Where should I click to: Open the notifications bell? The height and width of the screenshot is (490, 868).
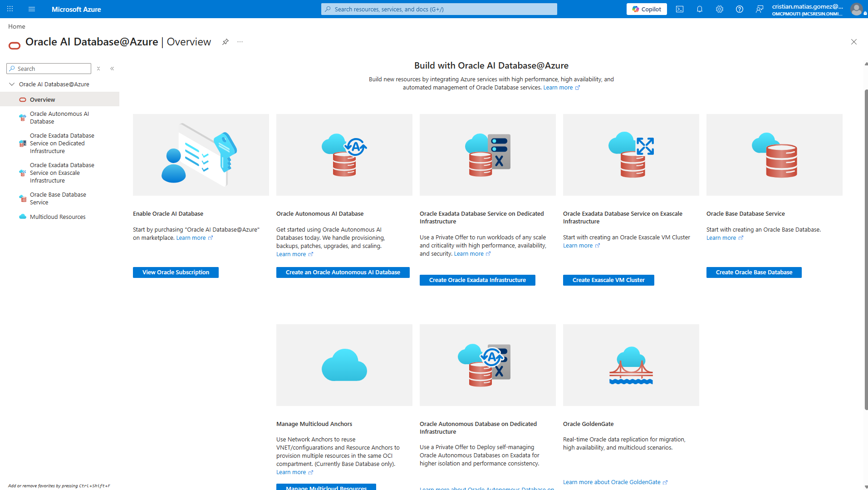700,9
